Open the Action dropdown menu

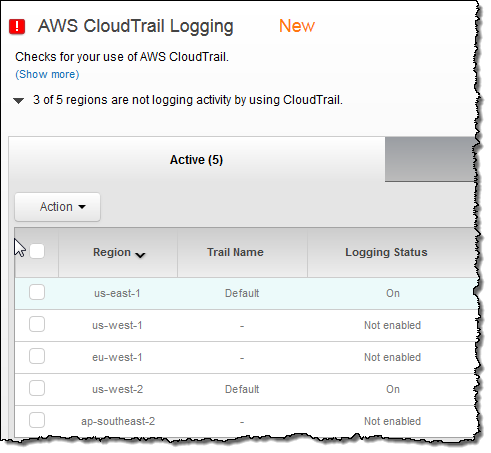(x=57, y=207)
